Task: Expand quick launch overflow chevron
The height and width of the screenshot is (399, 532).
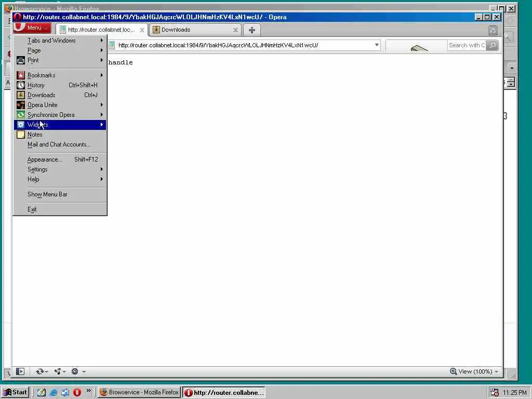Action: point(88,391)
